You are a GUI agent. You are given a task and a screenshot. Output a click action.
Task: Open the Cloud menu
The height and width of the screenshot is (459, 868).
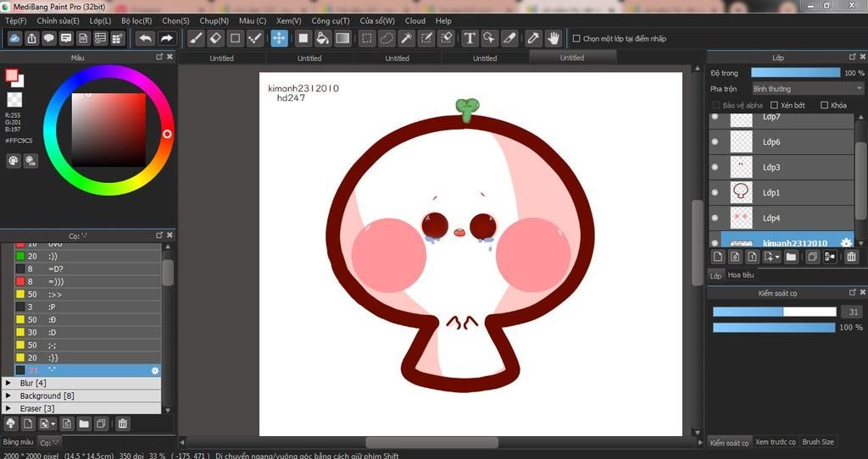415,20
